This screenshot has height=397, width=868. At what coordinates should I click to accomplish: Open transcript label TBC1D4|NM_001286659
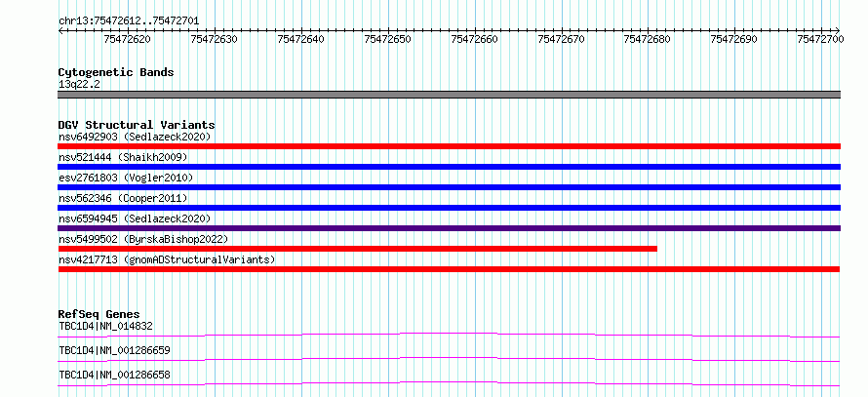[114, 350]
